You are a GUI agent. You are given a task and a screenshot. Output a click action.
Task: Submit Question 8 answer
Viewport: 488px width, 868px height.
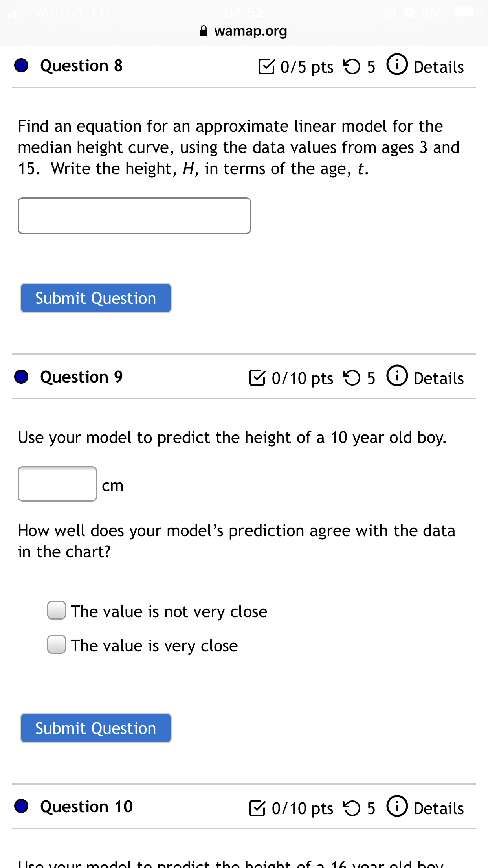[x=96, y=298]
